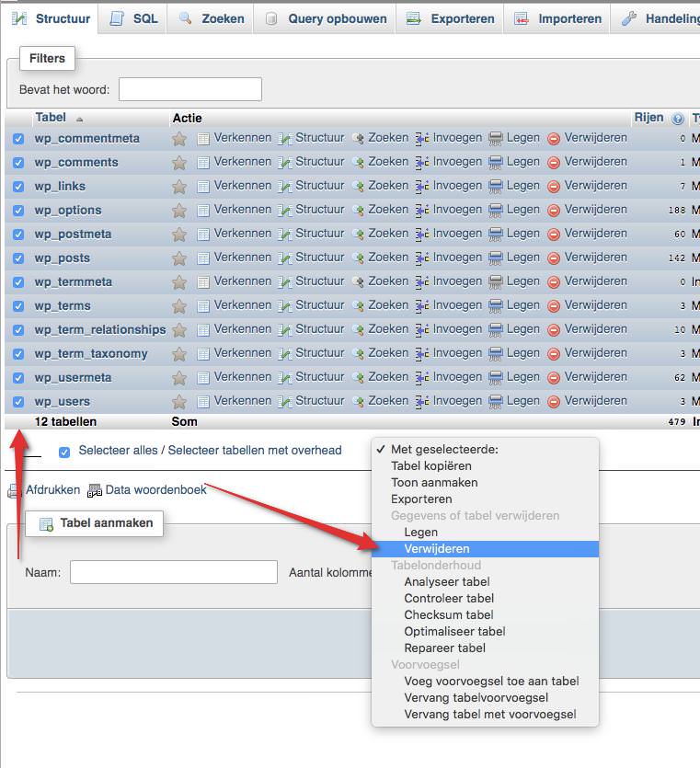Toggle the wp_postmeta row checkbox
700x768 pixels.
pyautogui.click(x=18, y=235)
